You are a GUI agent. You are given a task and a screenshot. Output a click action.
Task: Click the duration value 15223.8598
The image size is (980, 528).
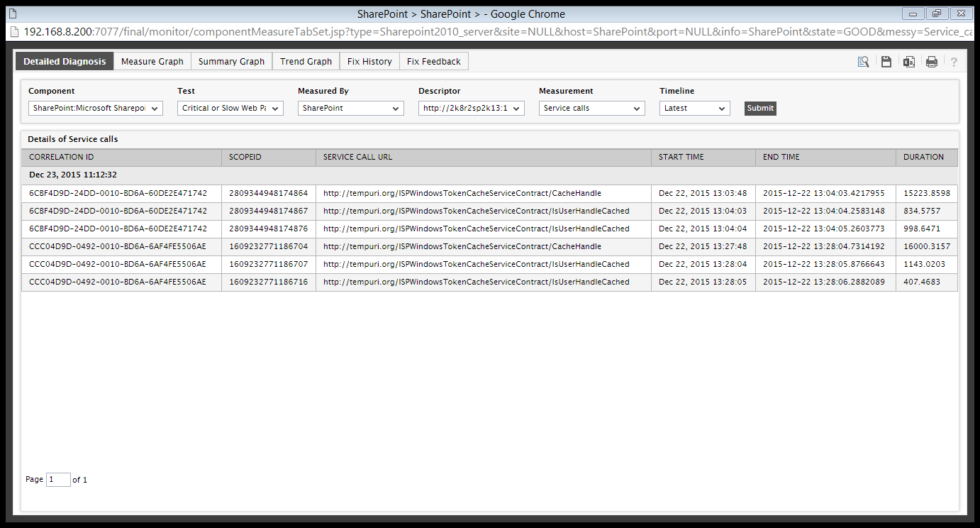click(x=927, y=193)
